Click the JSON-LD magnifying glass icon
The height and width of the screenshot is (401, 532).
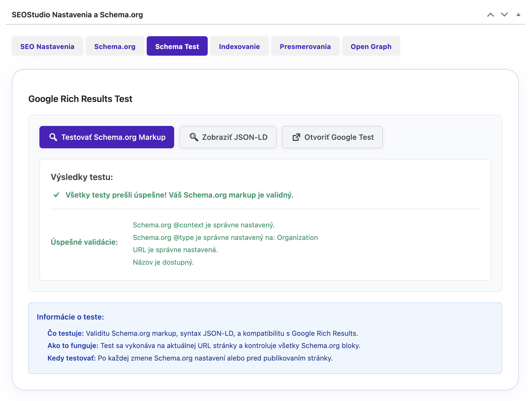pyautogui.click(x=194, y=137)
